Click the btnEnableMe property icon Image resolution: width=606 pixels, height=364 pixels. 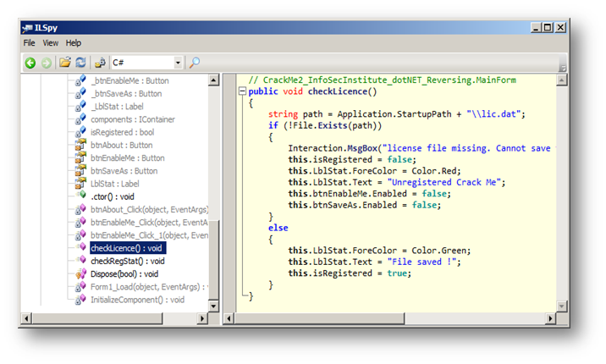click(80, 157)
